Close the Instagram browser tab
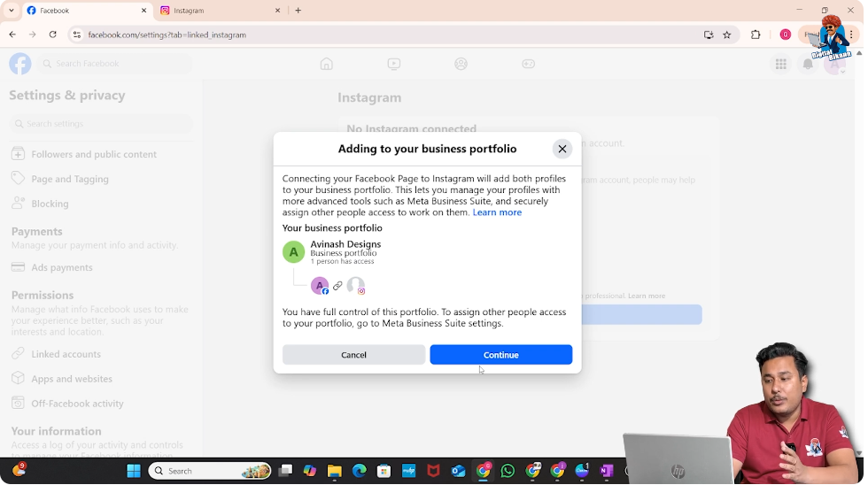The height and width of the screenshot is (485, 868). tap(278, 11)
